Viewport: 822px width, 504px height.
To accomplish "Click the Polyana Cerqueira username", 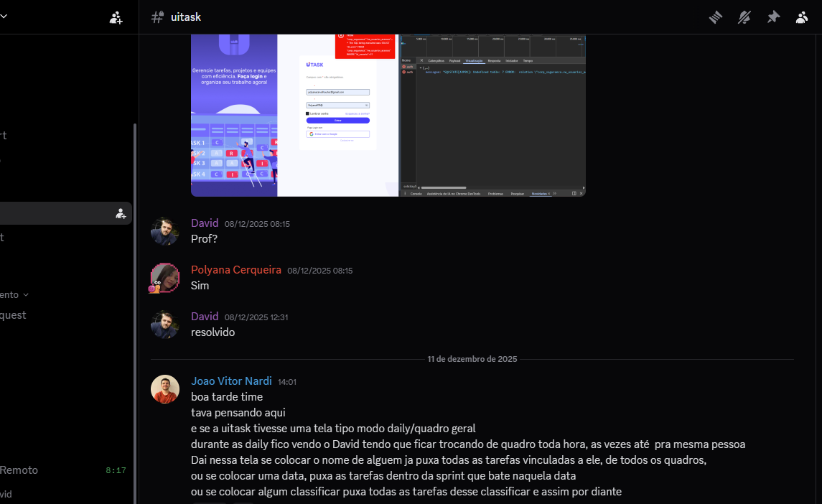I will click(x=235, y=270).
